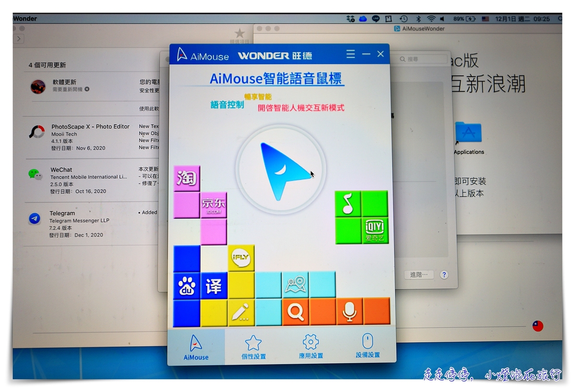The width and height of the screenshot is (575, 392).
Task: Click the orange magnifier search tile
Action: [x=296, y=311]
